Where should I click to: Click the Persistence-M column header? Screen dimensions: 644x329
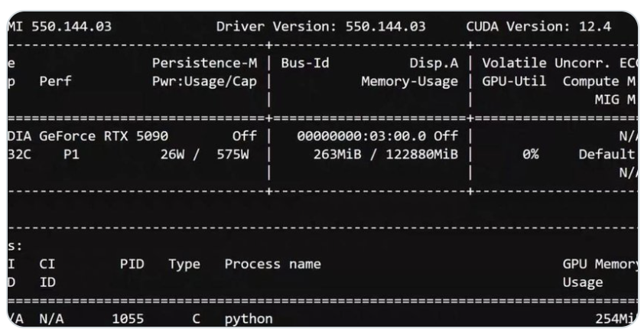(x=204, y=63)
